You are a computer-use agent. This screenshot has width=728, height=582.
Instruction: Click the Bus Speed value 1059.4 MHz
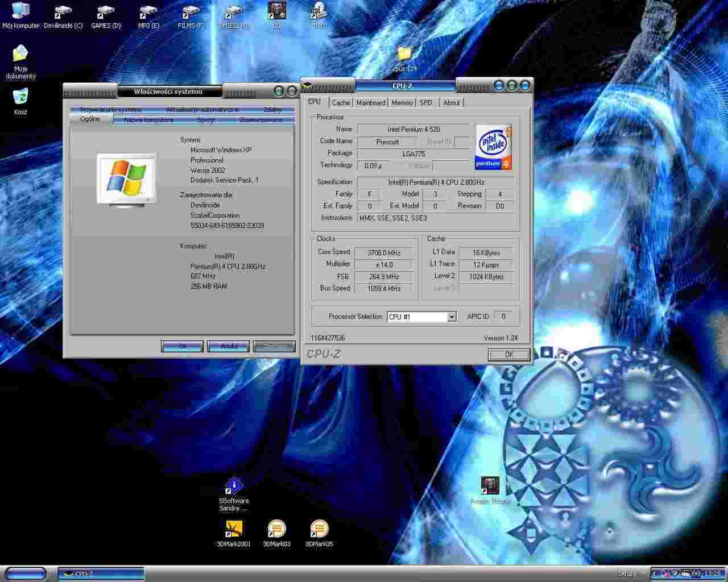pos(384,289)
